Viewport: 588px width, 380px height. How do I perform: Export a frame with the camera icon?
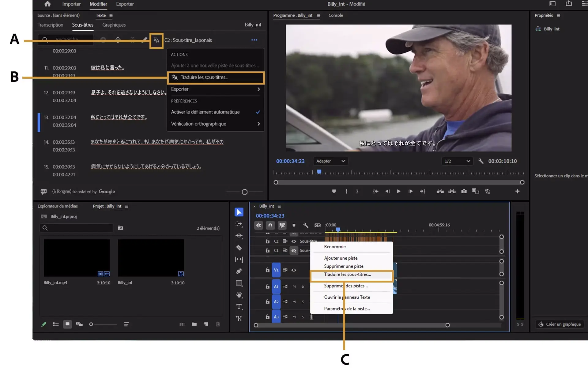click(x=464, y=191)
